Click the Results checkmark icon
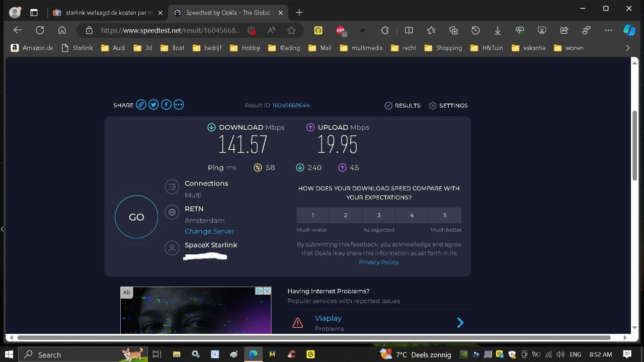 point(388,106)
